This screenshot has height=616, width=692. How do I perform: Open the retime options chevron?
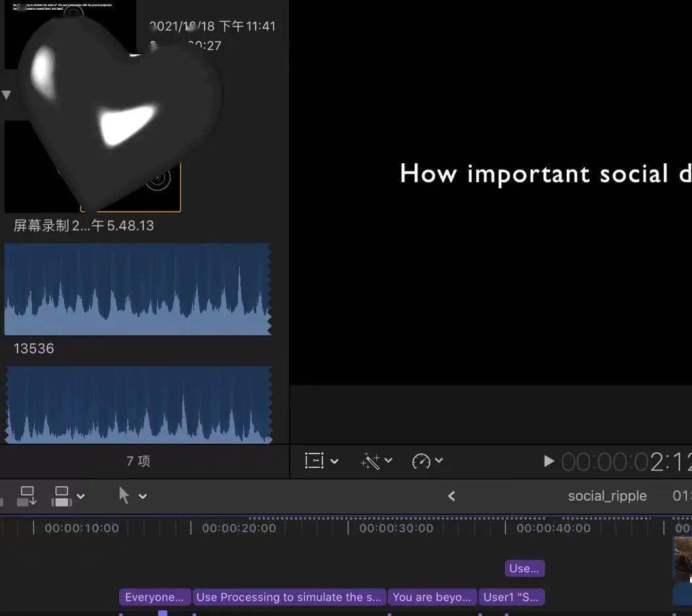tap(438, 460)
